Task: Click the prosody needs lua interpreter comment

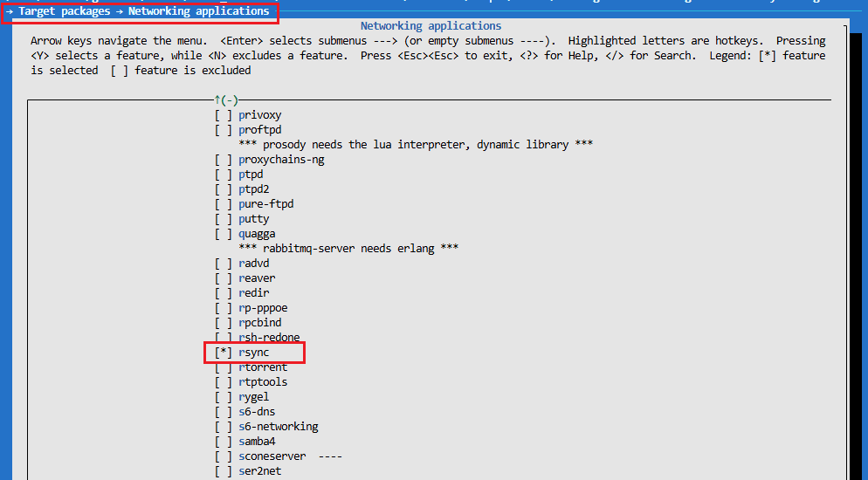Action: pyautogui.click(x=416, y=145)
